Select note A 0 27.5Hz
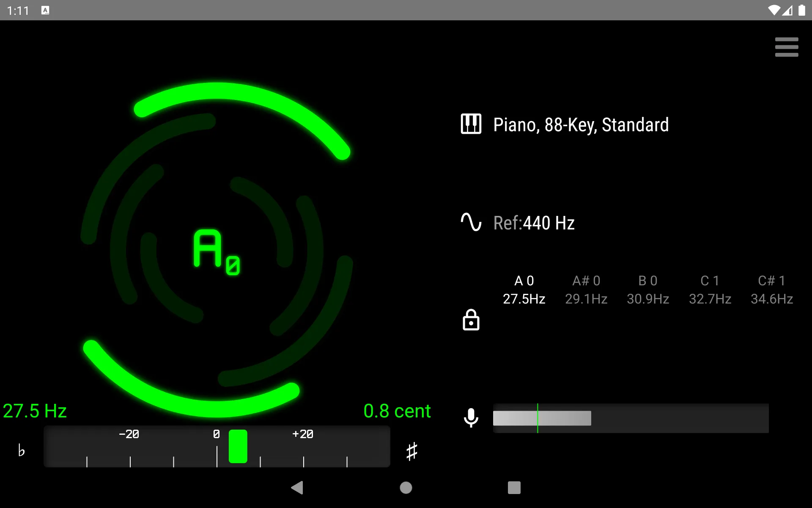 (524, 290)
